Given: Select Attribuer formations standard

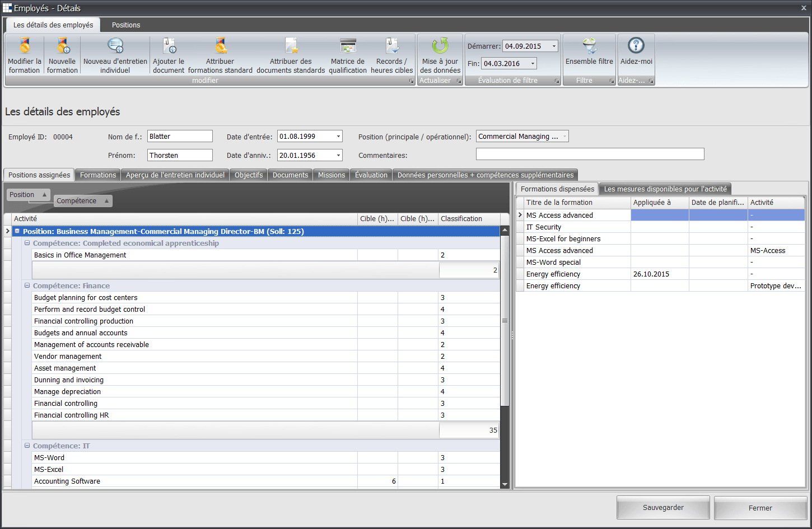Looking at the screenshot, I should pos(220,55).
